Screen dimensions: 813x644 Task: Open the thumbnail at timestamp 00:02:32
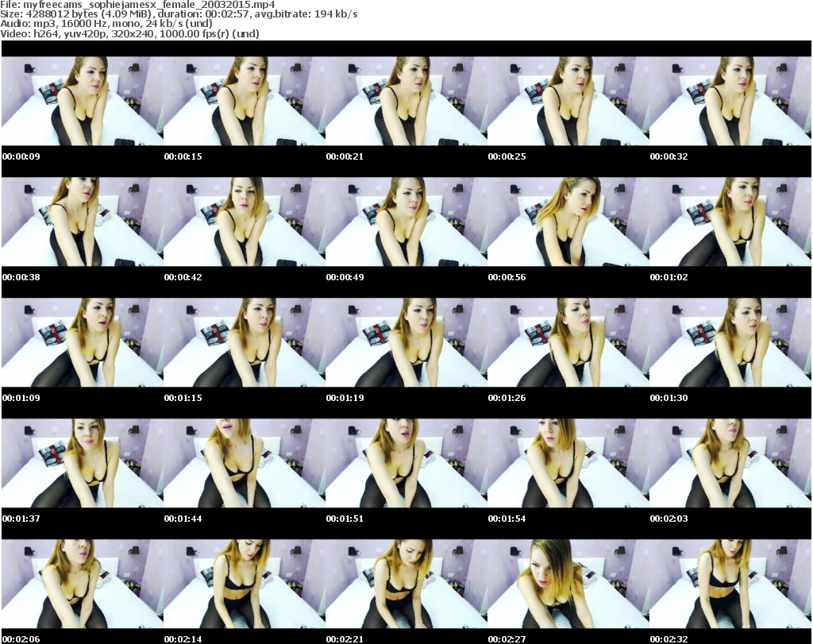pos(730,584)
